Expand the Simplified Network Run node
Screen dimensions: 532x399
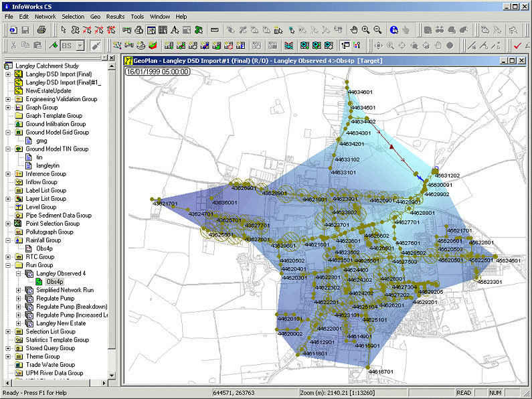coord(18,290)
